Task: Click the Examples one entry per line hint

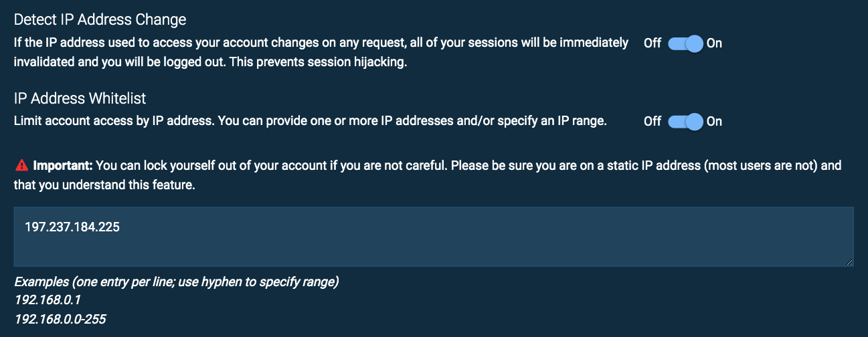Action: pyautogui.click(x=177, y=282)
